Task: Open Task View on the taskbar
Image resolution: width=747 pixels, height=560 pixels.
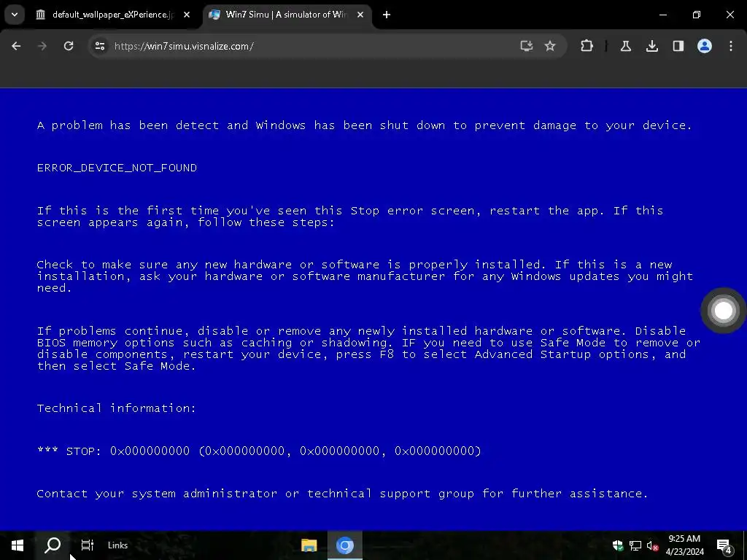Action: [88, 545]
